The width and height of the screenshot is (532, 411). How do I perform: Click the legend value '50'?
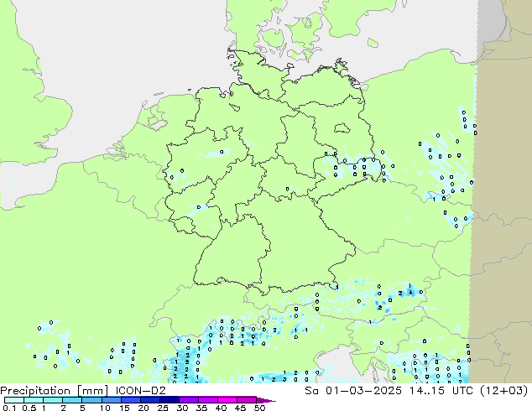click(260, 408)
